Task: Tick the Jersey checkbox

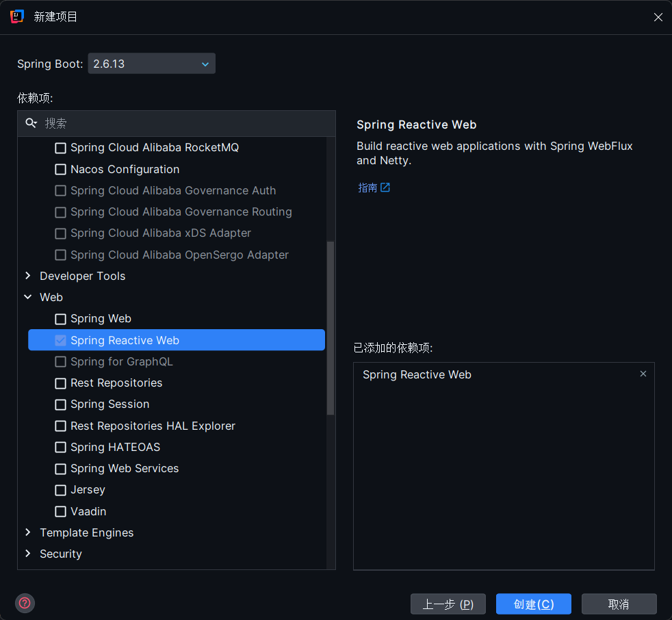Action: (x=60, y=490)
